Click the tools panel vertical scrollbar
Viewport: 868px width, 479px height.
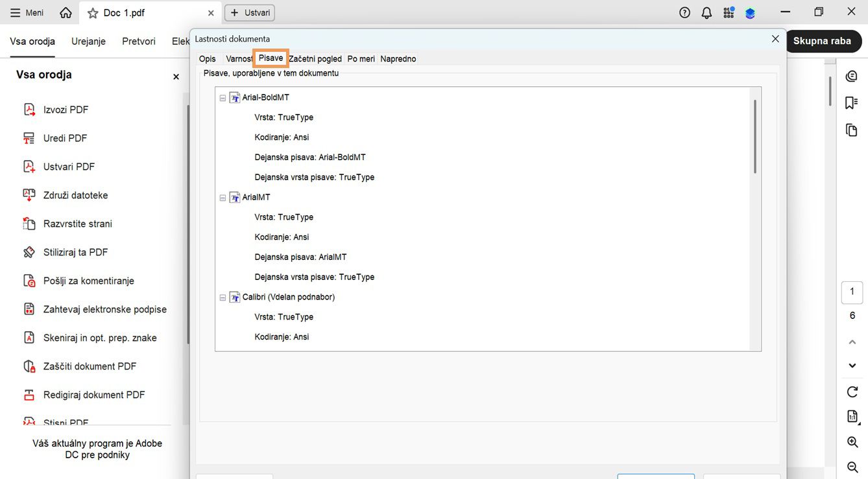click(187, 224)
